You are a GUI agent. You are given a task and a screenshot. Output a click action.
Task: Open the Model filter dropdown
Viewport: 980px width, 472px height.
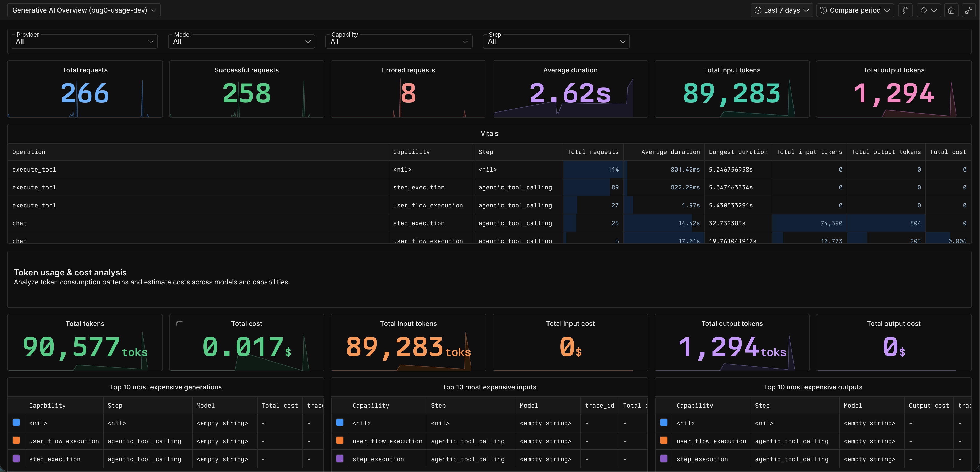point(242,41)
